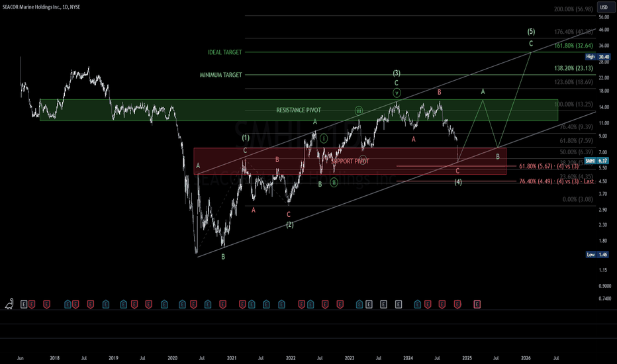
Task: Select the (1) wave label
Action: point(246,138)
